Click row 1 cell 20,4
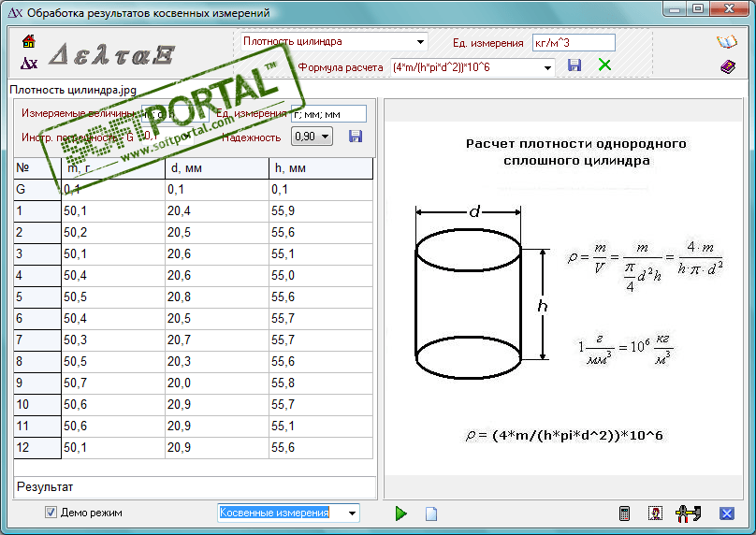 point(217,211)
